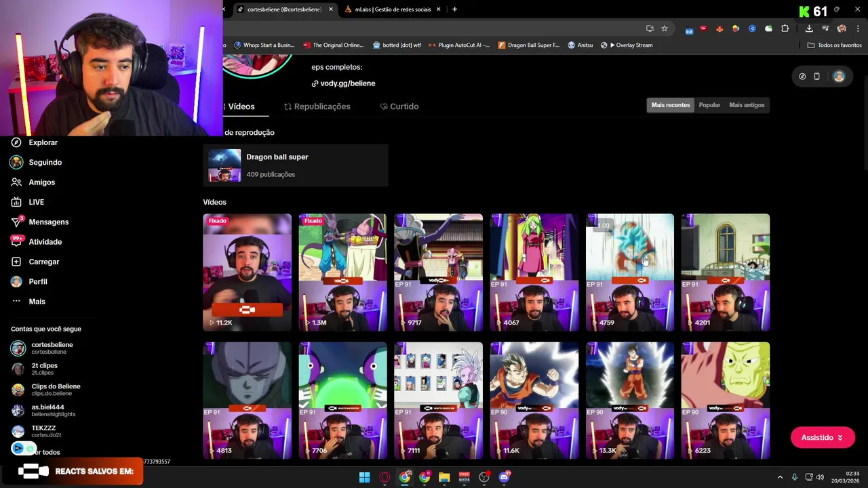Screen dimensions: 868x488
Task: Open Windows Start menu
Action: tap(364, 477)
